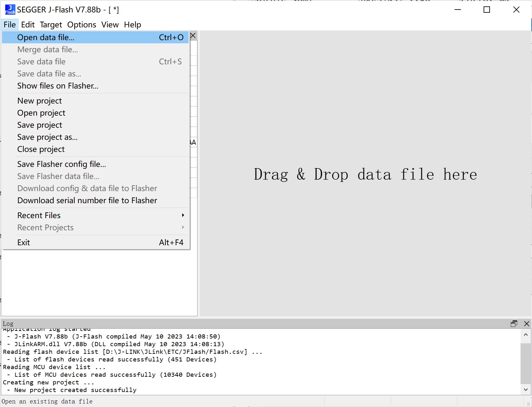The width and height of the screenshot is (532, 407).
Task: Choose Open data file... from File menu
Action: point(95,37)
